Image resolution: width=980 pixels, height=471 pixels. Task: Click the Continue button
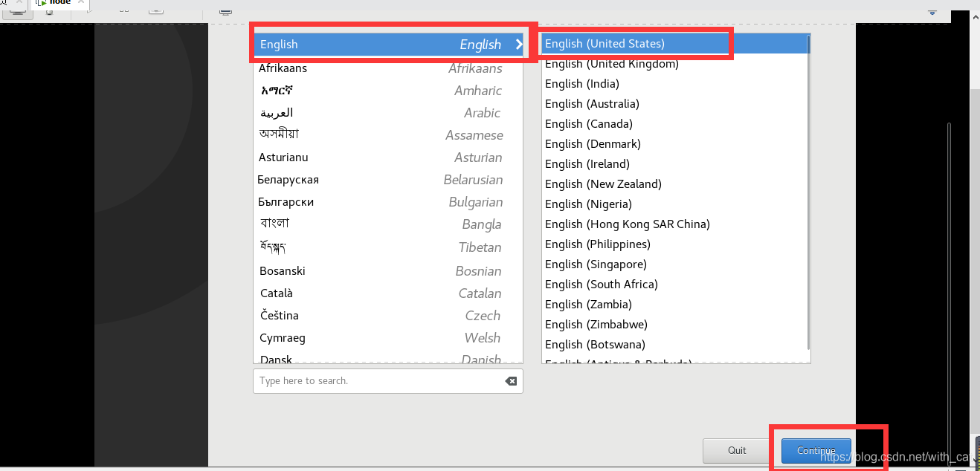(816, 450)
